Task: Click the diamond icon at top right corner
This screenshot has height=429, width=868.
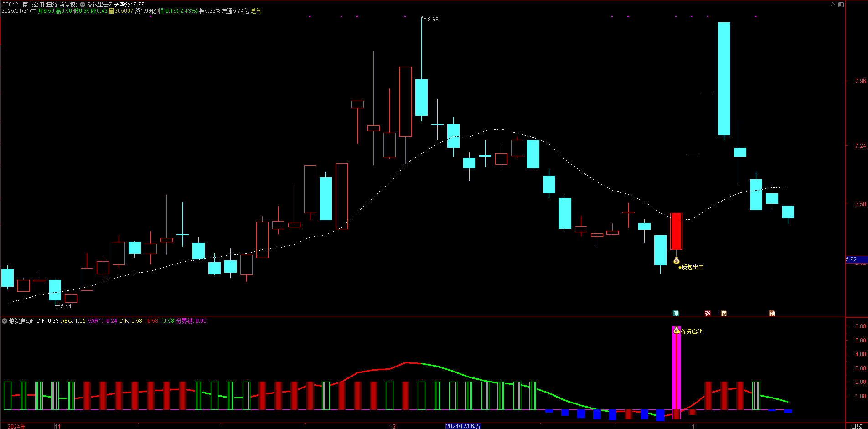Action: pyautogui.click(x=832, y=5)
